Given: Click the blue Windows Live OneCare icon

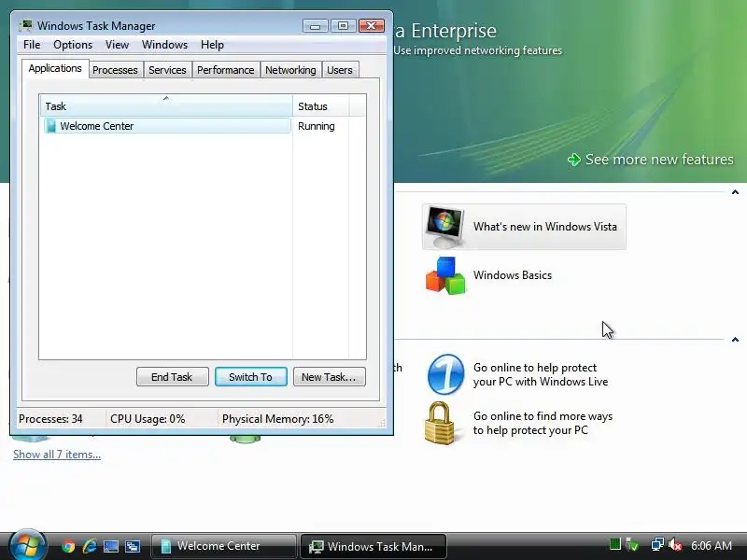Looking at the screenshot, I should (445, 374).
